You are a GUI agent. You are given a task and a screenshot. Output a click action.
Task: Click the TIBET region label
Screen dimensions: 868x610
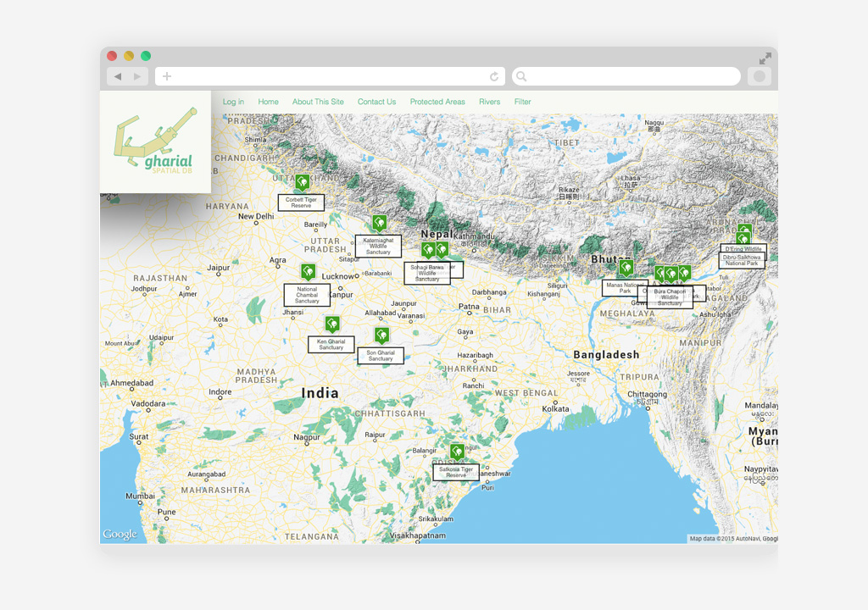[567, 143]
